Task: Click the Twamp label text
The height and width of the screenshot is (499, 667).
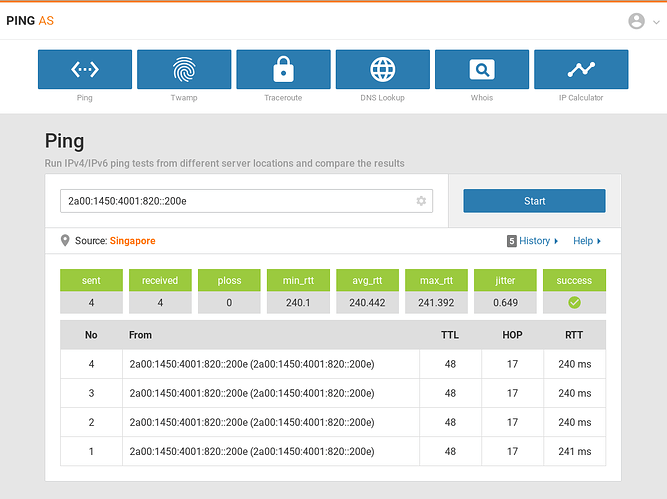Action: pyautogui.click(x=184, y=98)
